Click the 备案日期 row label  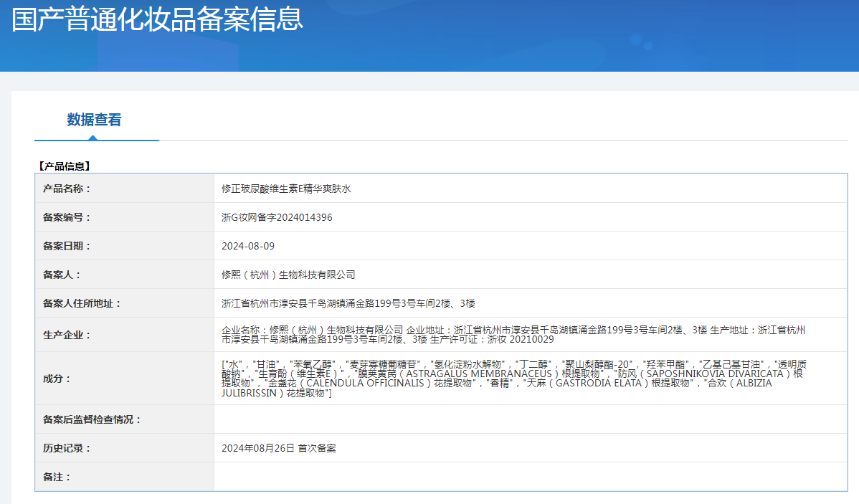point(67,246)
